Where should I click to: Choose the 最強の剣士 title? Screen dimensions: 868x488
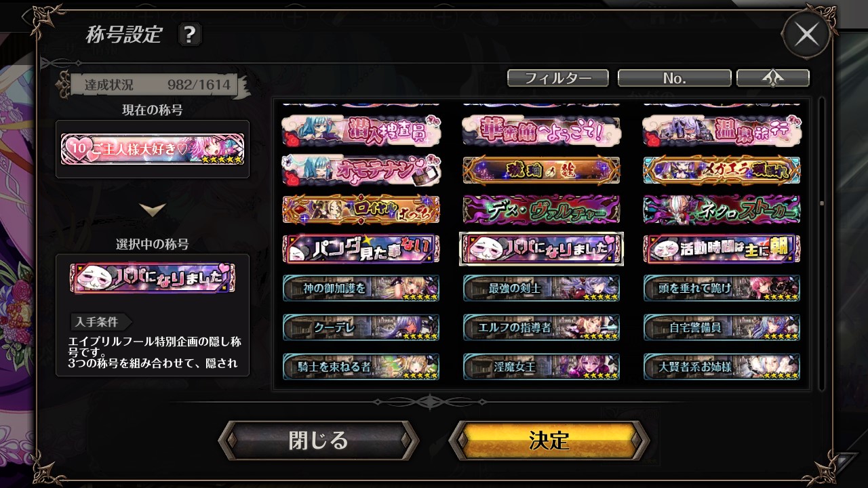click(x=541, y=288)
